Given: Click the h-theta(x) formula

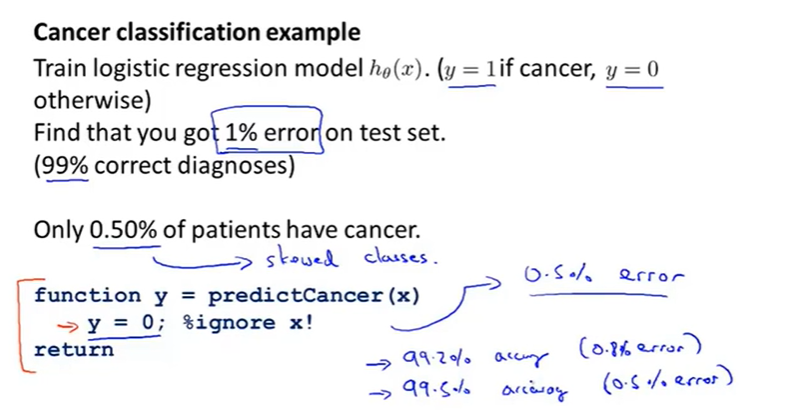Looking at the screenshot, I should click(x=398, y=69).
